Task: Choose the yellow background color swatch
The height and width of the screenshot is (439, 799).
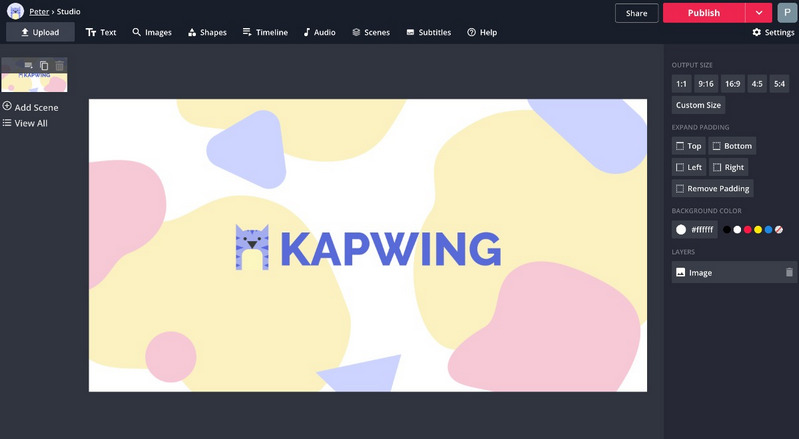Action: pyautogui.click(x=758, y=230)
